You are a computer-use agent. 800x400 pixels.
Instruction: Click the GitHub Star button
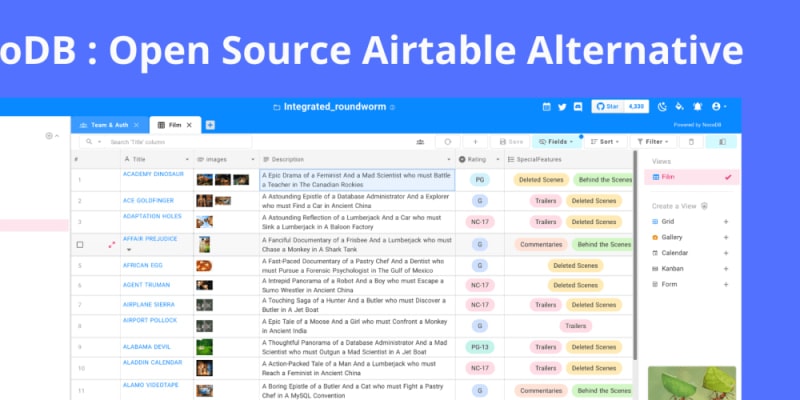608,106
